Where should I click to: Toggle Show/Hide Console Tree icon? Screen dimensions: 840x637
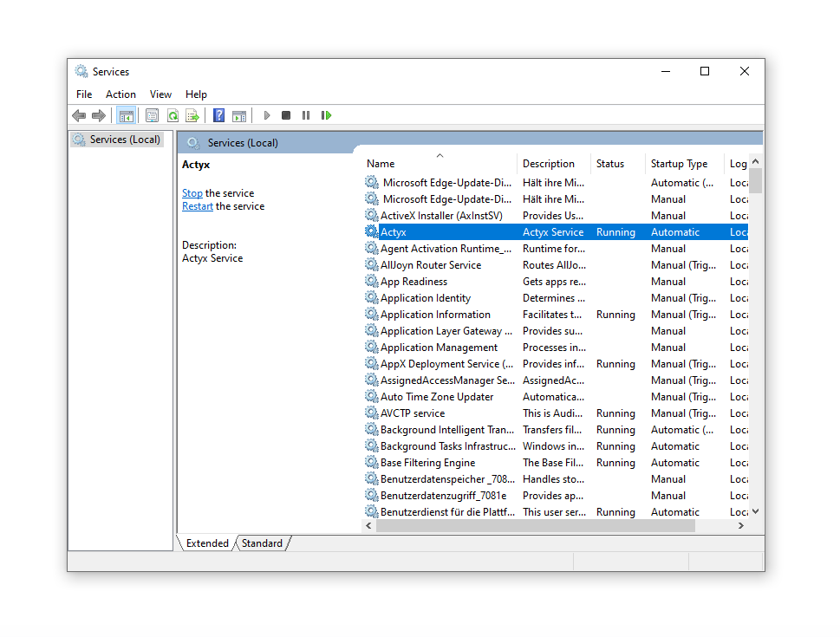tap(127, 115)
